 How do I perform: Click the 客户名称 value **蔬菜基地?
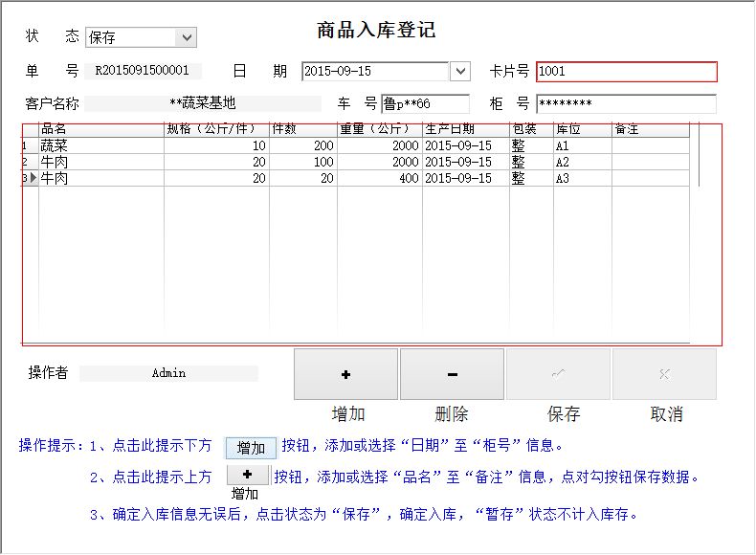tap(203, 103)
